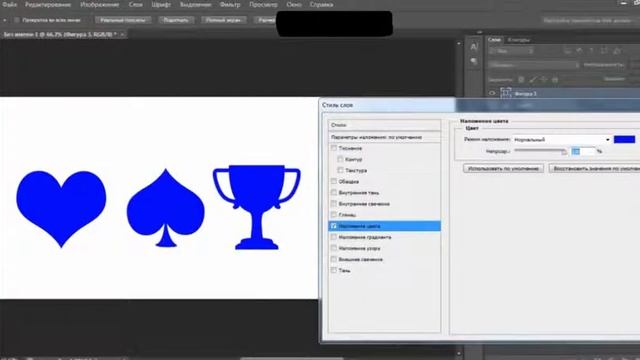Enable the Контур sub-option checkbox
Viewport: 640px width, 360px height.
[340, 159]
